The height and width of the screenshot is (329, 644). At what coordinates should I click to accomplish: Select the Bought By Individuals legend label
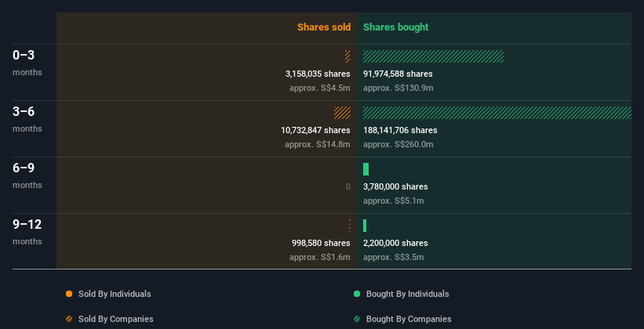[x=407, y=294]
